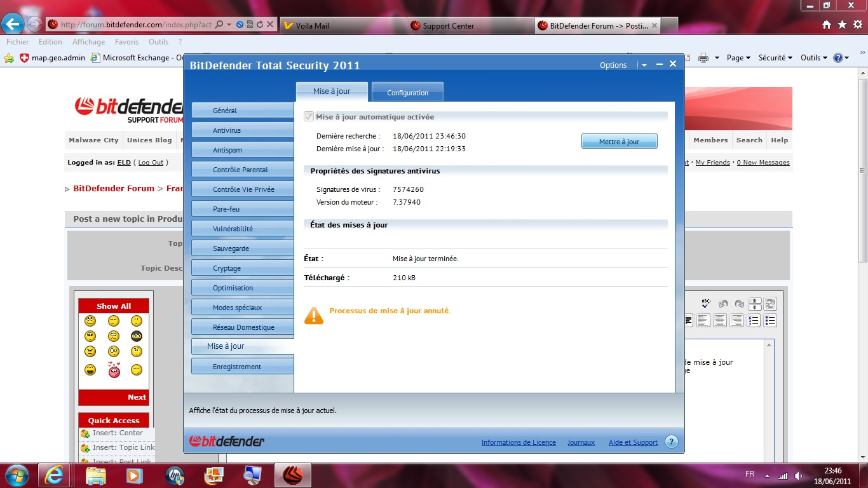Open the Informations de Licence link
868x488 pixels.
click(x=519, y=442)
